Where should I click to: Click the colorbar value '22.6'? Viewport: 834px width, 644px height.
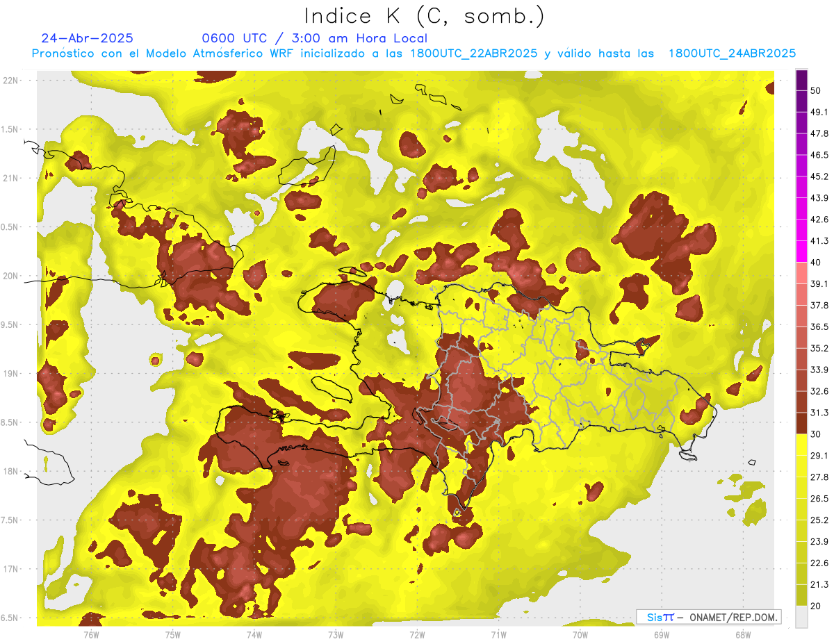click(819, 563)
